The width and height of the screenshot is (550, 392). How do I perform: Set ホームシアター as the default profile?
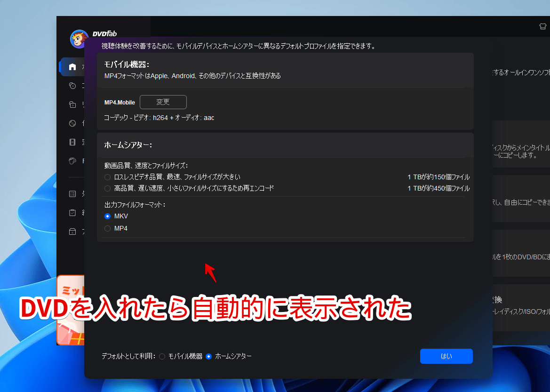coord(209,357)
